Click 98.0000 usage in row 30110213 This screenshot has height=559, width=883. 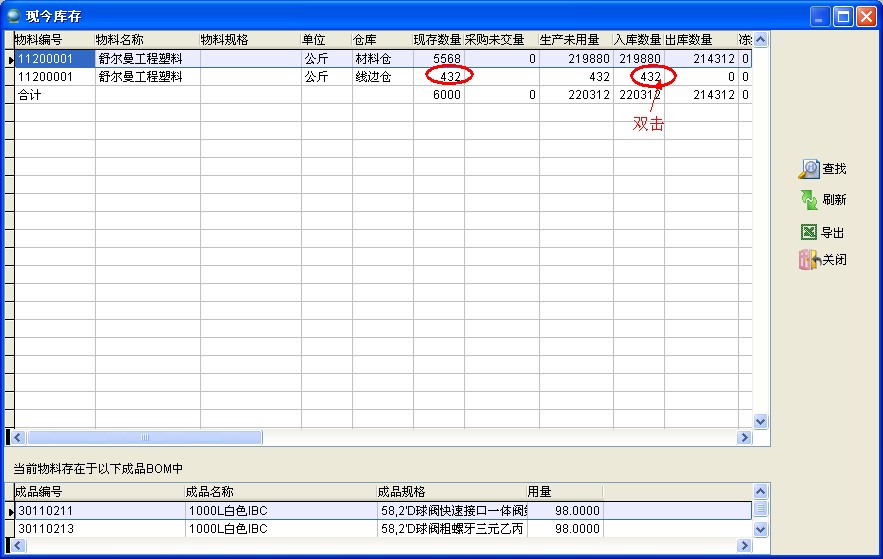565,529
